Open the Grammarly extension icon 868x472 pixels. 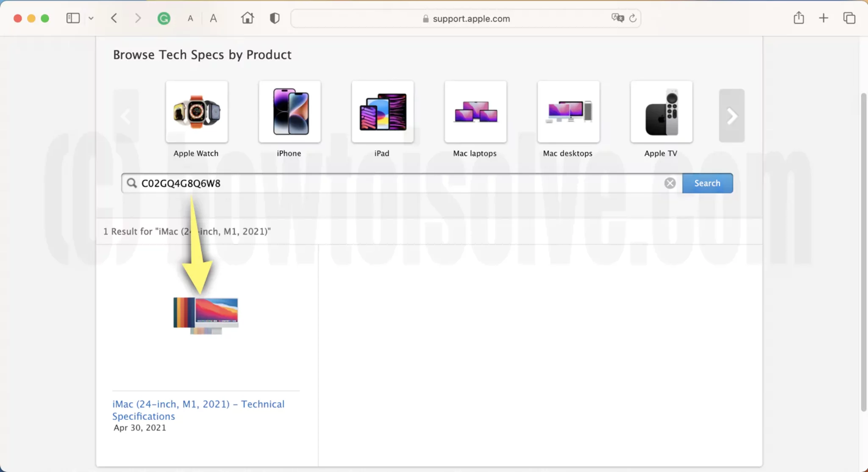[164, 18]
